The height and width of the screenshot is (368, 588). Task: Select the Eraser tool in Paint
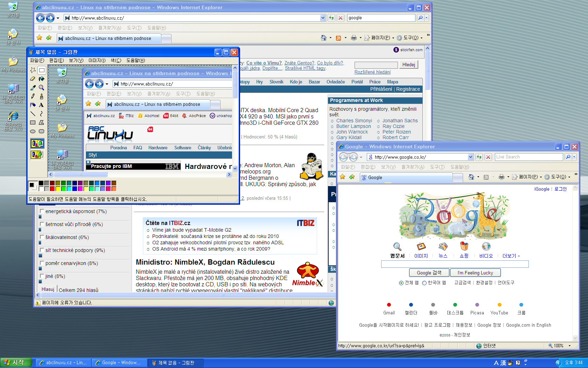click(x=33, y=79)
